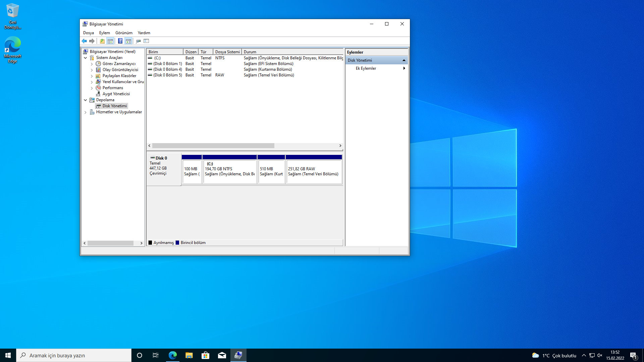Screen dimensions: 644x362
Task: Click the blue Help question mark icon
Action: pos(120,41)
